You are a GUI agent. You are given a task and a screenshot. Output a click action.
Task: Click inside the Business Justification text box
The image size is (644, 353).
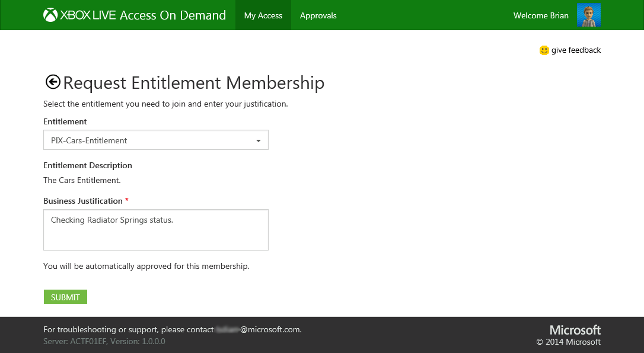coord(156,230)
